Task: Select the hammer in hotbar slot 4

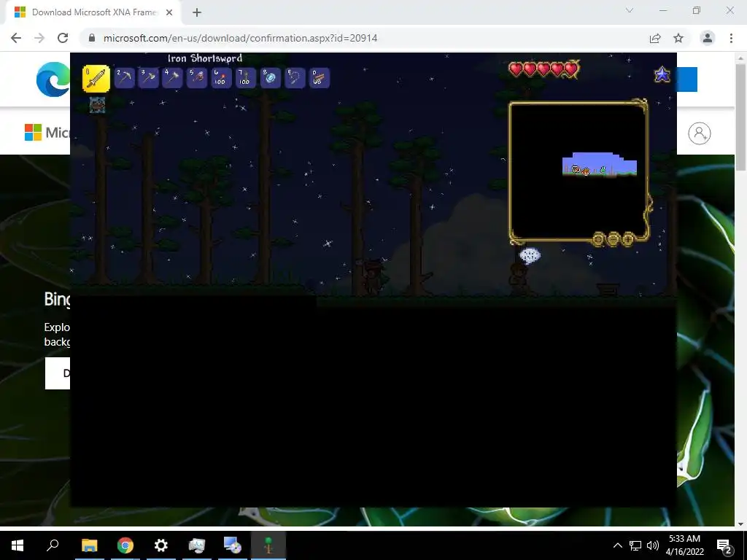Action: 172,77
